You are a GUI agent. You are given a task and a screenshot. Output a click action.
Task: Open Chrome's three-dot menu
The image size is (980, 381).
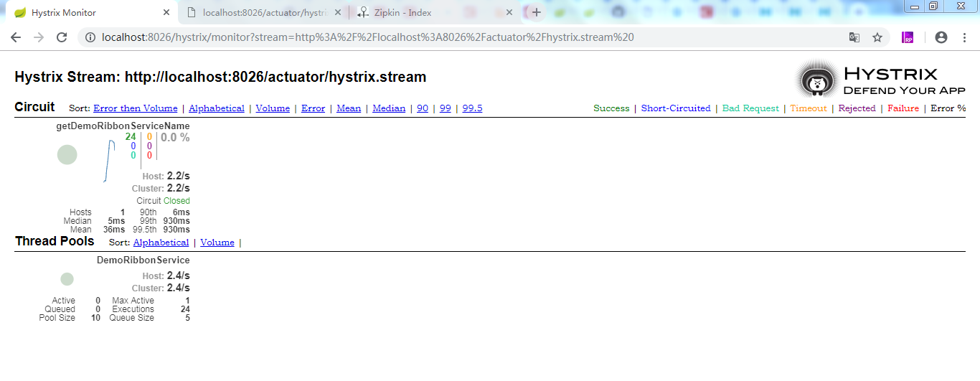[x=964, y=37]
